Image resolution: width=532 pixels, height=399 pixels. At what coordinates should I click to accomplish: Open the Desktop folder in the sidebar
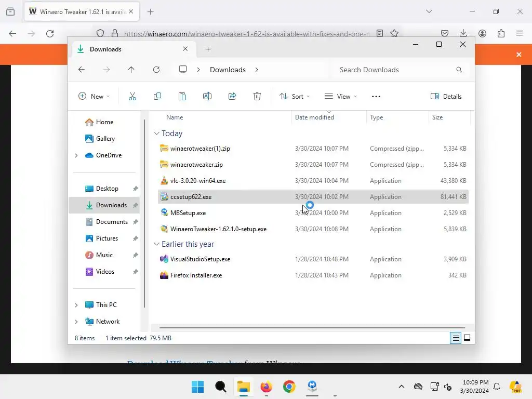[x=107, y=189]
